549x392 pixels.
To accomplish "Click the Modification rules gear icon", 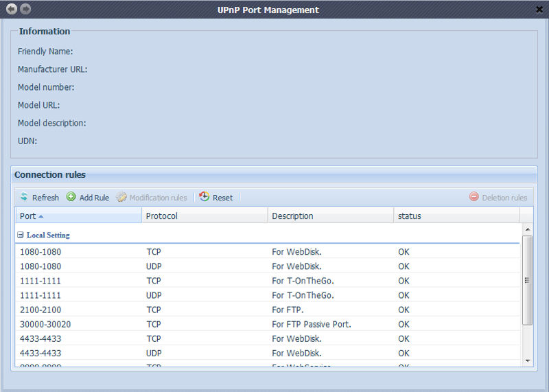I will pyautogui.click(x=121, y=197).
